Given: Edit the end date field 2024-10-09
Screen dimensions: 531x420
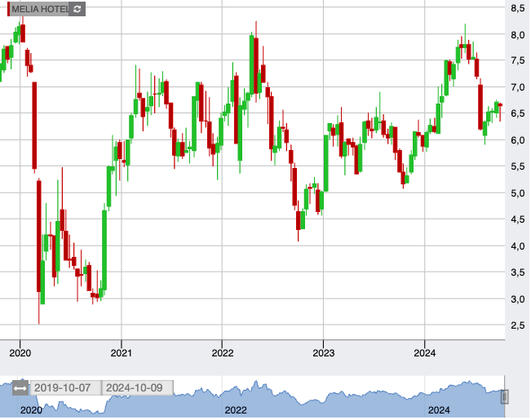Looking at the screenshot, I should (x=138, y=388).
